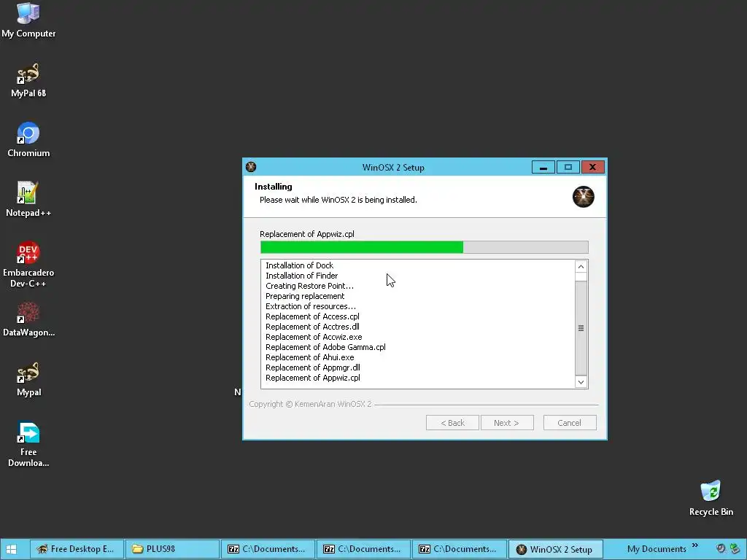The width and height of the screenshot is (747, 560).
Task: Launch Notepad++ desktop shortcut
Action: (28, 200)
